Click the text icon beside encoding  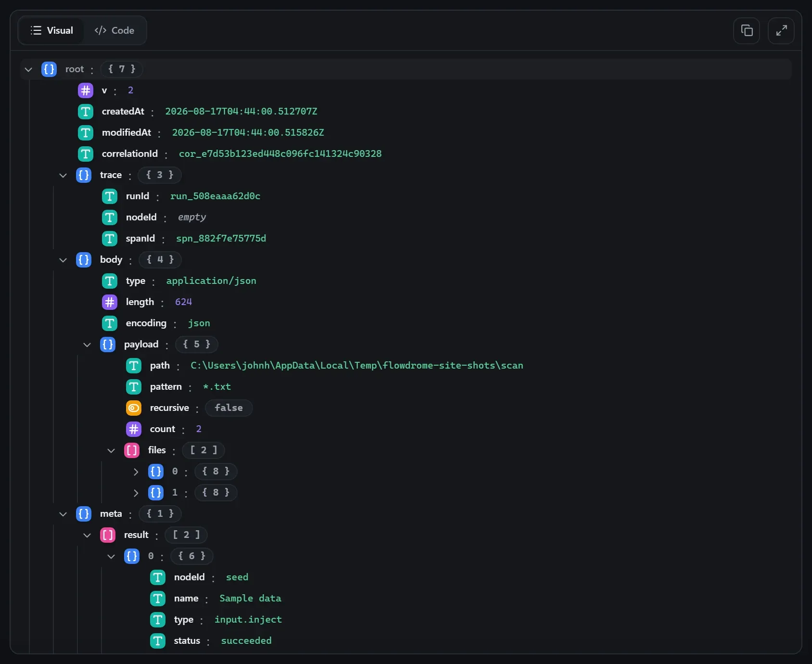(110, 323)
